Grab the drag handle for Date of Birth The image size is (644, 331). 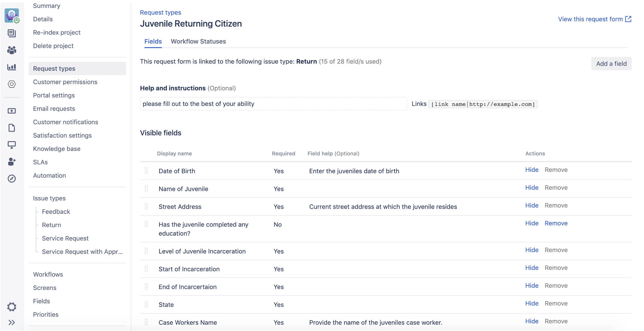tap(146, 171)
